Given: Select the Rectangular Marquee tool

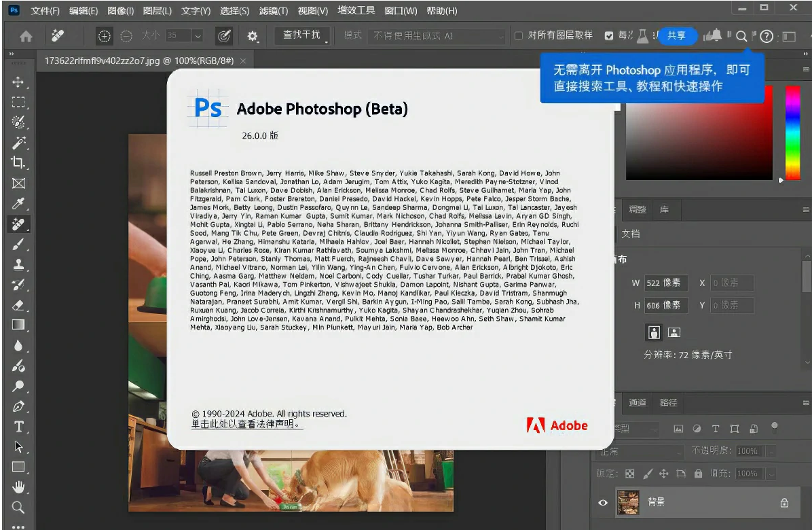Looking at the screenshot, I should [x=18, y=102].
